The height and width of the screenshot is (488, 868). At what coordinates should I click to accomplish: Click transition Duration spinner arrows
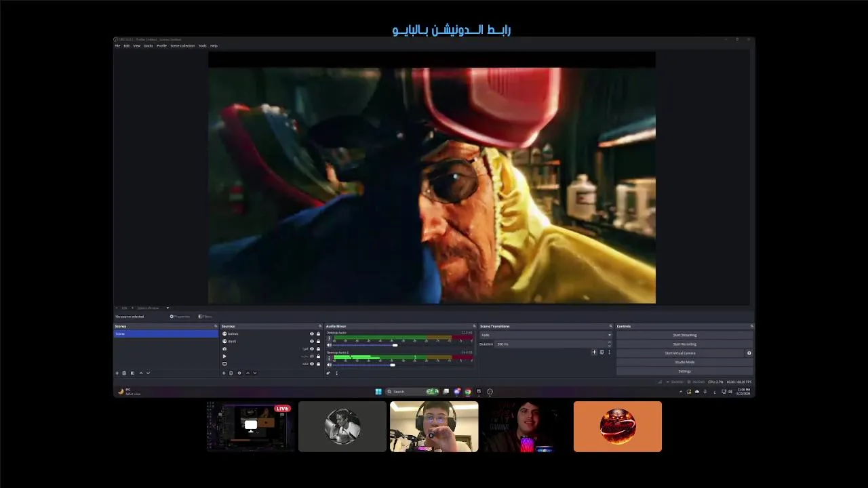[x=609, y=344]
